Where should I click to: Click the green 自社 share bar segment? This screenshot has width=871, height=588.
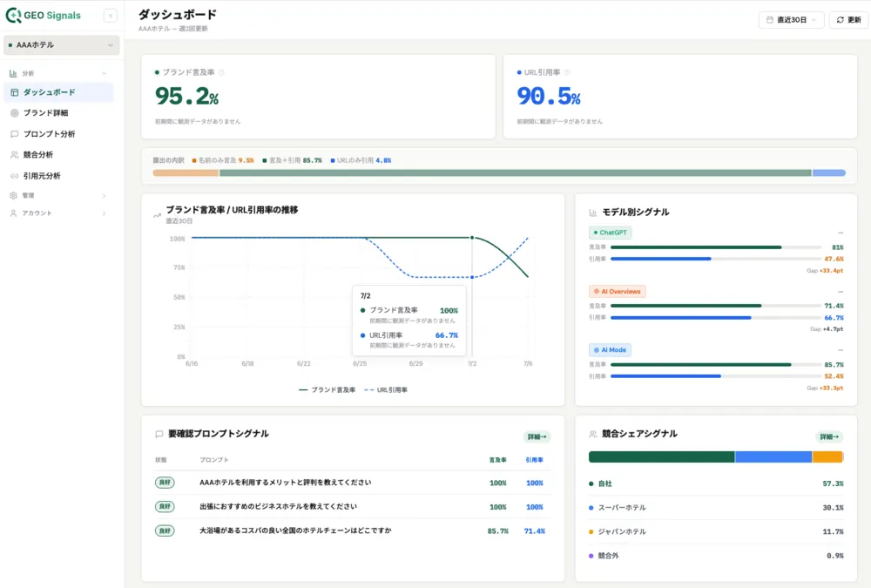pyautogui.click(x=662, y=456)
